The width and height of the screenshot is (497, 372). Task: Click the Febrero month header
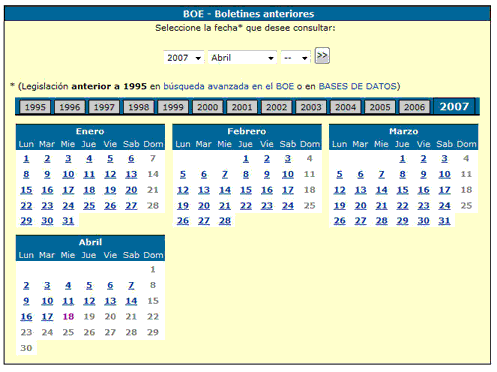tap(247, 131)
